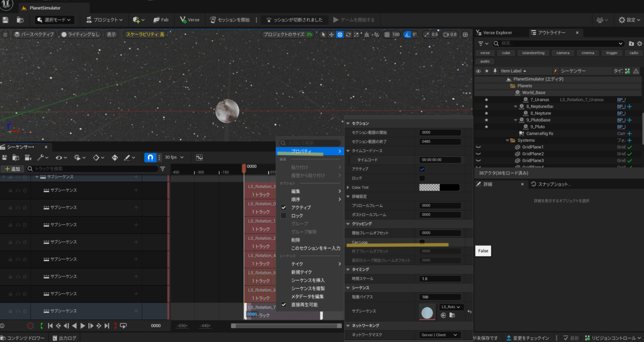Toggle ロック in the context menu

[x=283, y=215]
